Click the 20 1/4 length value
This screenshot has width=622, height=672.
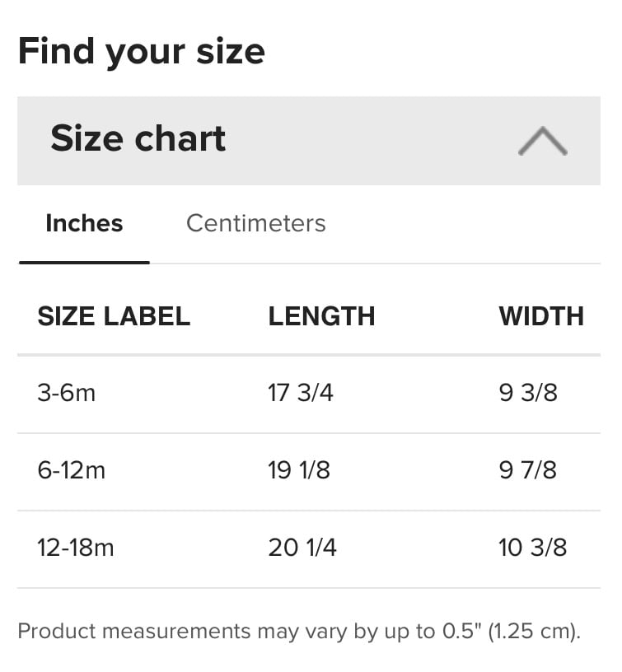302,548
